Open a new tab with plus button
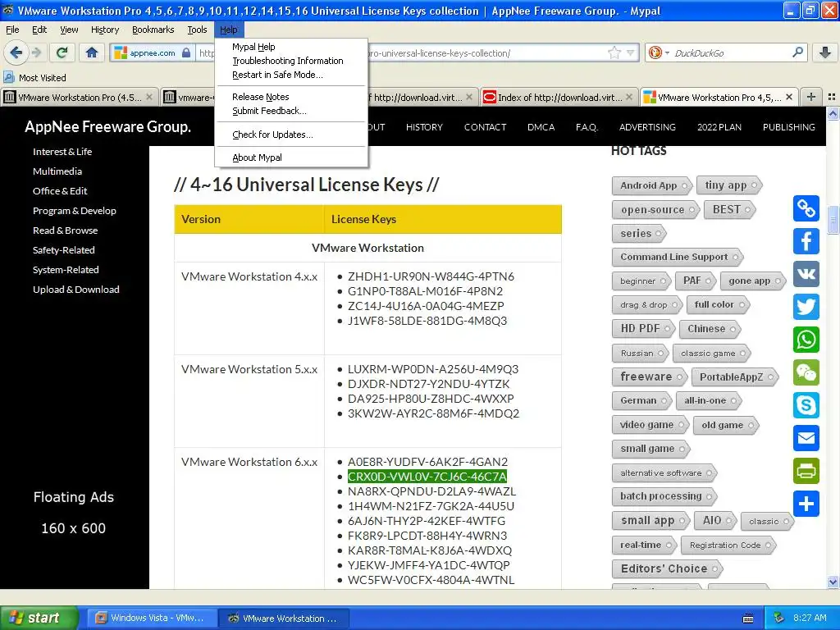The width and height of the screenshot is (840, 630). pyautogui.click(x=811, y=97)
